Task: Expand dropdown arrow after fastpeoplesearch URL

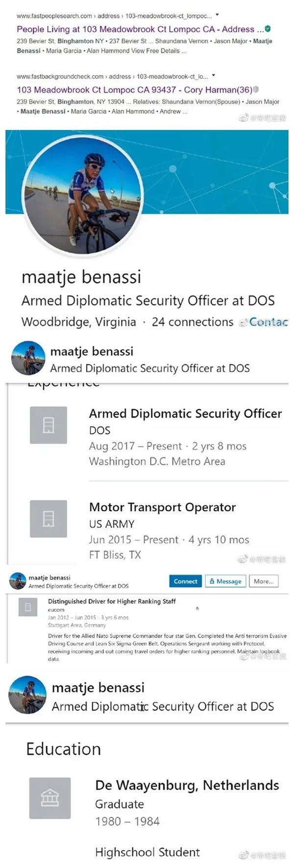Action: (x=217, y=15)
